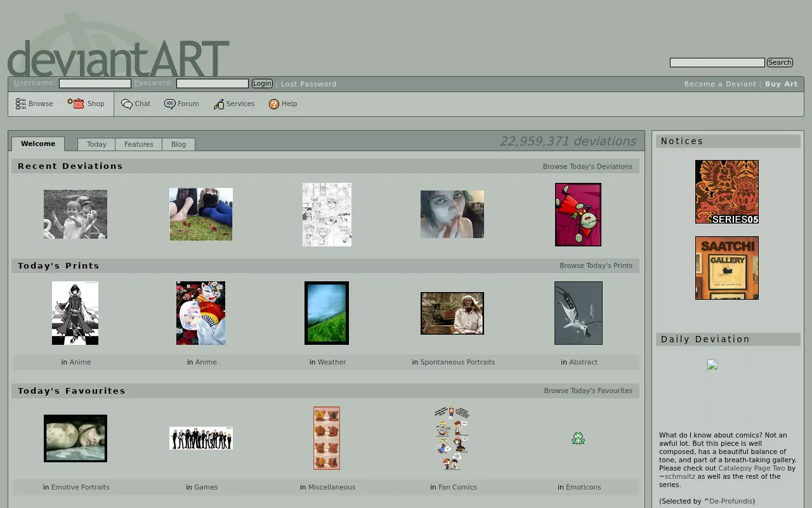Open the green grass Weather print thumbnail
This screenshot has height=508, width=812.
(327, 313)
